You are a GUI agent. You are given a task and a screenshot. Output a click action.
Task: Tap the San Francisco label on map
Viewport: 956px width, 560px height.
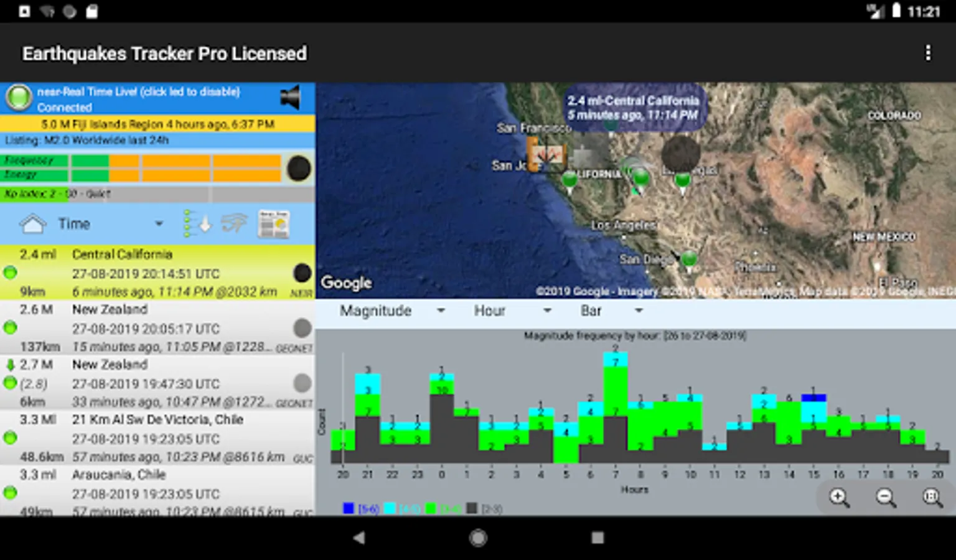tap(534, 128)
